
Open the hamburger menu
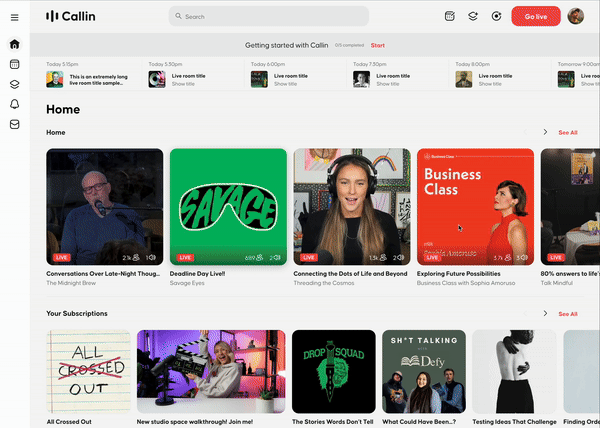pyautogui.click(x=15, y=18)
